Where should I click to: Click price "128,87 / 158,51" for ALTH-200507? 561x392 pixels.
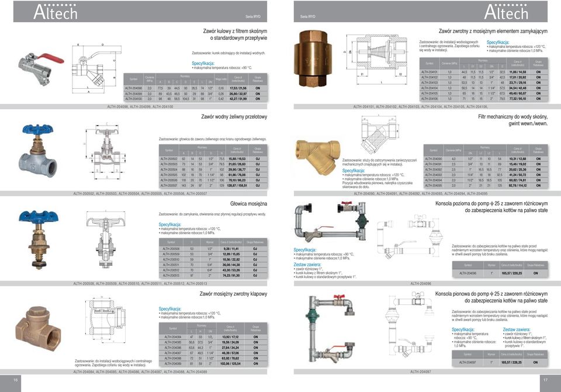[237, 186]
